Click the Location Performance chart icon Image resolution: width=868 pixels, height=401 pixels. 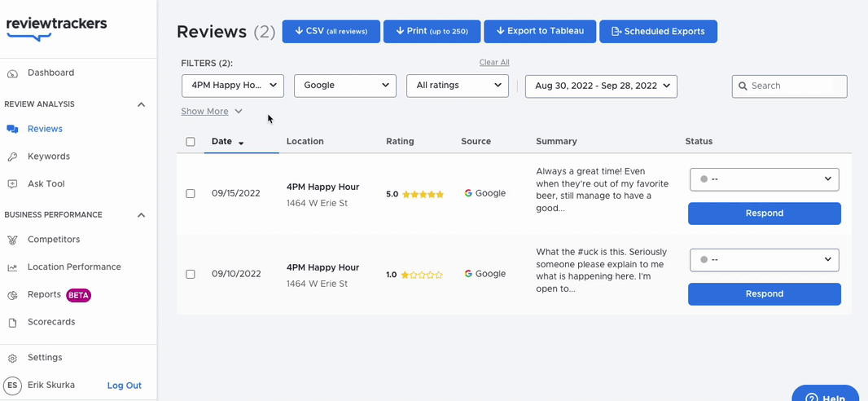point(12,267)
